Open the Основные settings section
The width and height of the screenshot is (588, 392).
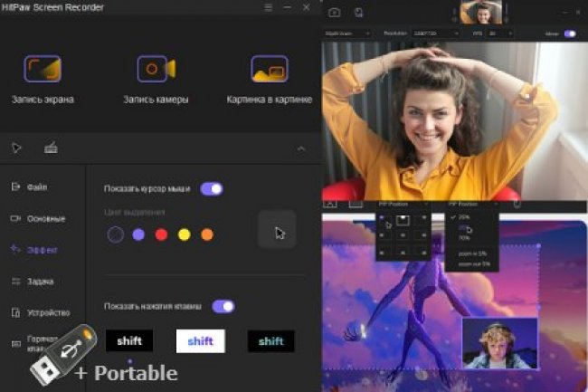38,218
